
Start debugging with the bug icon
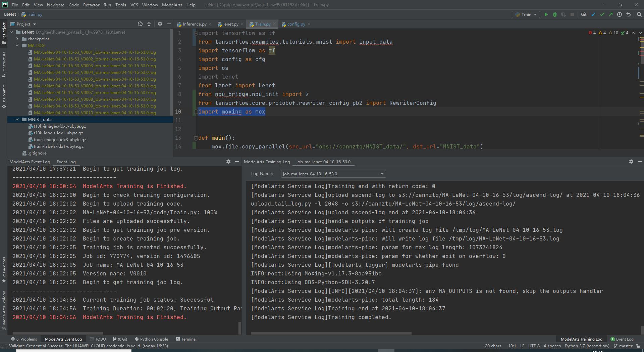555,14
